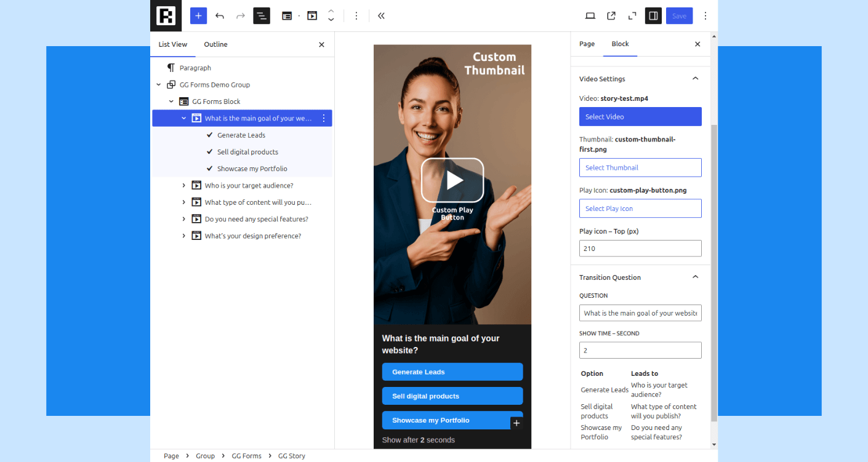Screen dimensions: 868x462
Task: Expand Who is your target audience item
Action: click(183, 185)
